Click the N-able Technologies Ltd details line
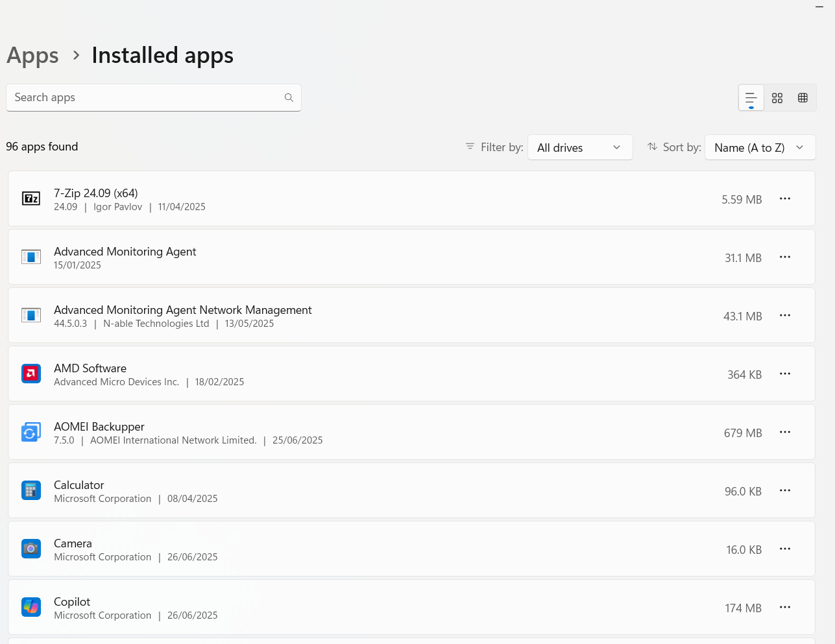This screenshot has width=835, height=644. tap(163, 324)
